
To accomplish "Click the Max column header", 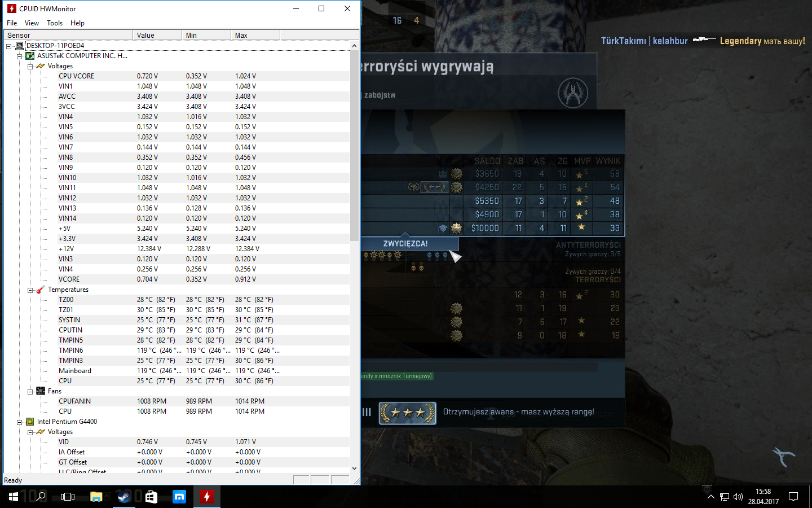I will point(255,35).
